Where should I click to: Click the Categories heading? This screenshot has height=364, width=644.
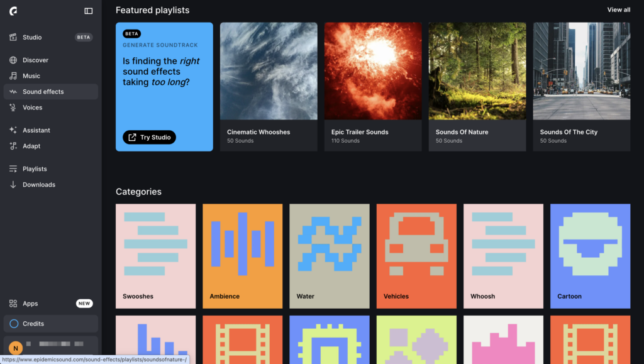coord(138,192)
